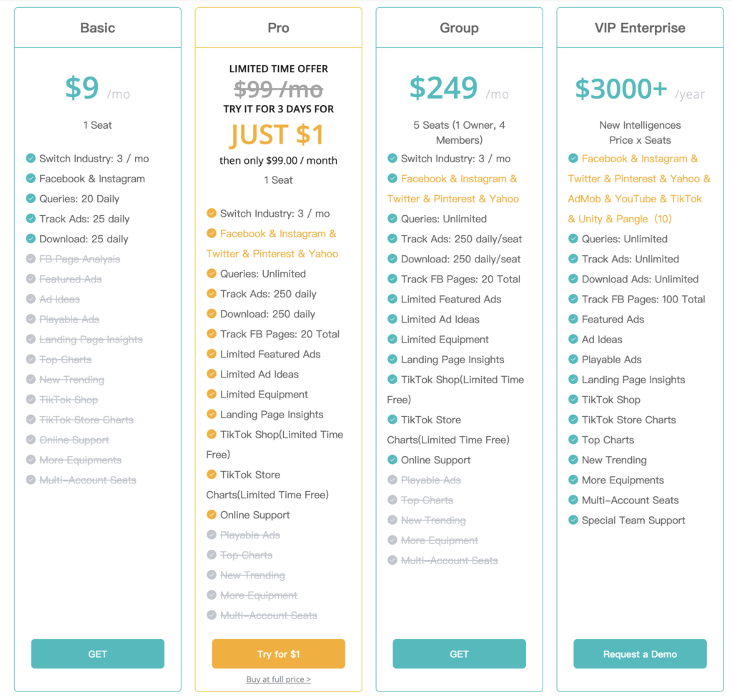The height and width of the screenshot is (700, 732).
Task: Click check icon beside Group Online Support
Action: click(392, 460)
